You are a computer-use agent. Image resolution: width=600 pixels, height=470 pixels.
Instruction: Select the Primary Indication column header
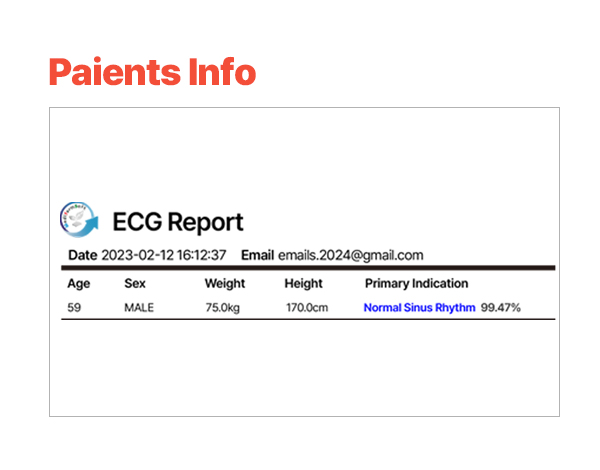pyautogui.click(x=416, y=284)
